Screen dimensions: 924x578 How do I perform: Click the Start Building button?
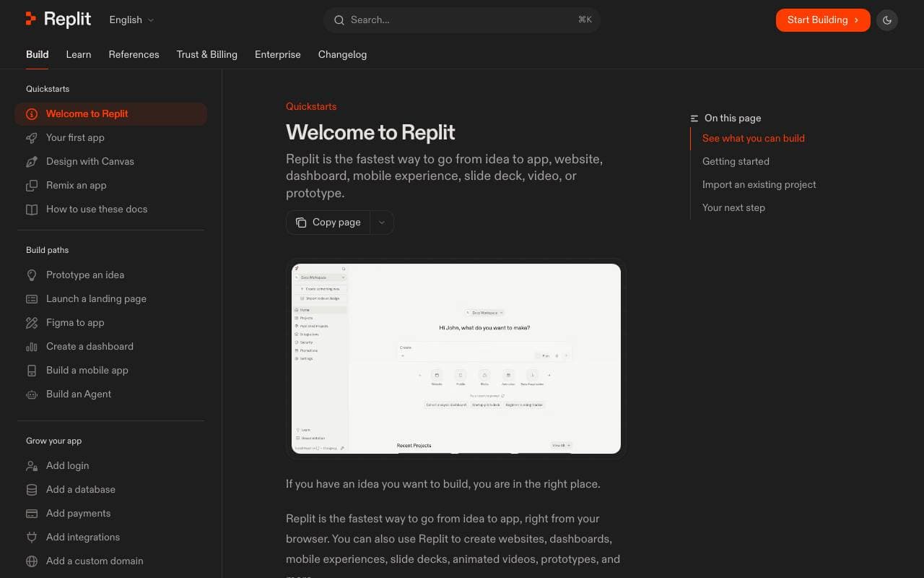pyautogui.click(x=823, y=20)
